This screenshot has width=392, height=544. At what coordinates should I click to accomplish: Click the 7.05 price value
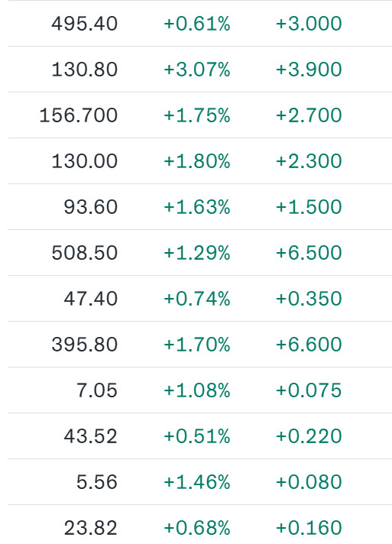(x=97, y=390)
